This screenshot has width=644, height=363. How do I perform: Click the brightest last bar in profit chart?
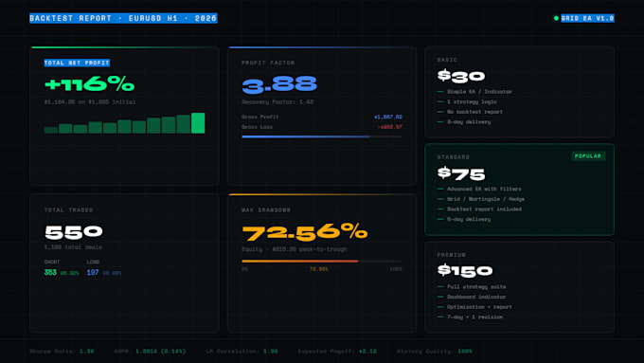198,123
